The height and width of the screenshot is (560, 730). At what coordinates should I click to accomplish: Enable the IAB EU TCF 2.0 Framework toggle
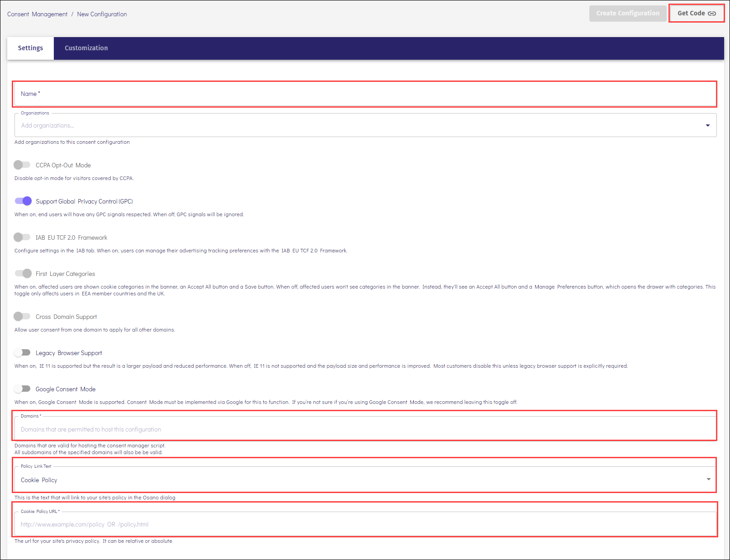tap(22, 237)
